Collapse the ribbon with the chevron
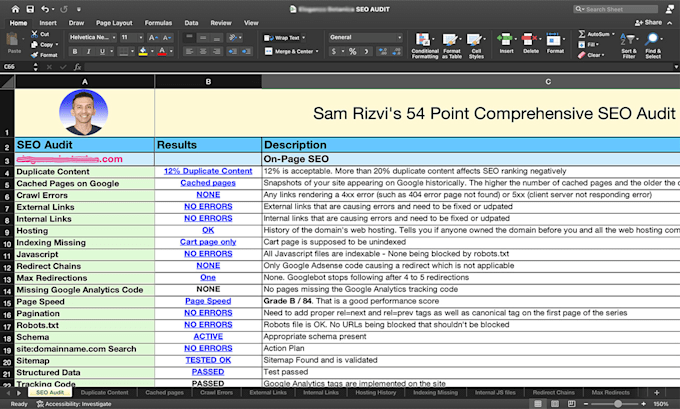Viewport: 680px width, 409px height. coord(670,23)
